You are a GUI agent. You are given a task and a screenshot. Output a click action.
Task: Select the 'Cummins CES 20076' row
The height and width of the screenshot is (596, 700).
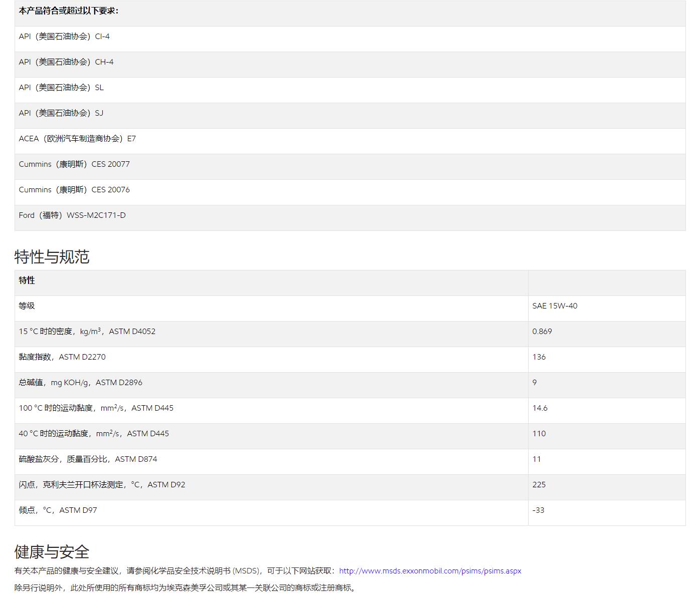pos(350,192)
